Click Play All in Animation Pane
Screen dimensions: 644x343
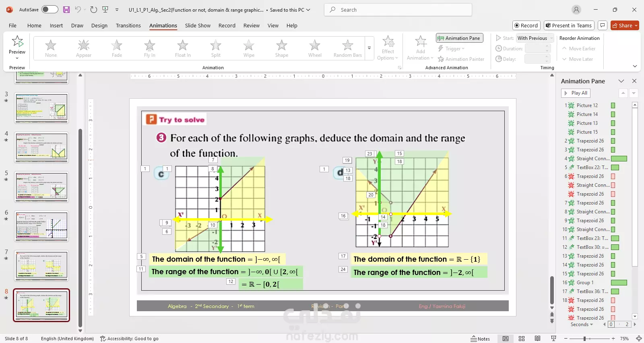pyautogui.click(x=576, y=93)
